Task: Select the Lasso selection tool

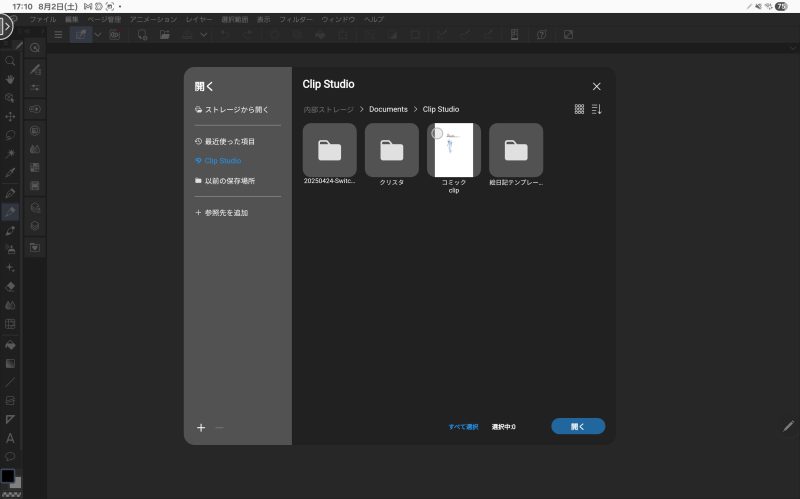Action: tap(10, 135)
